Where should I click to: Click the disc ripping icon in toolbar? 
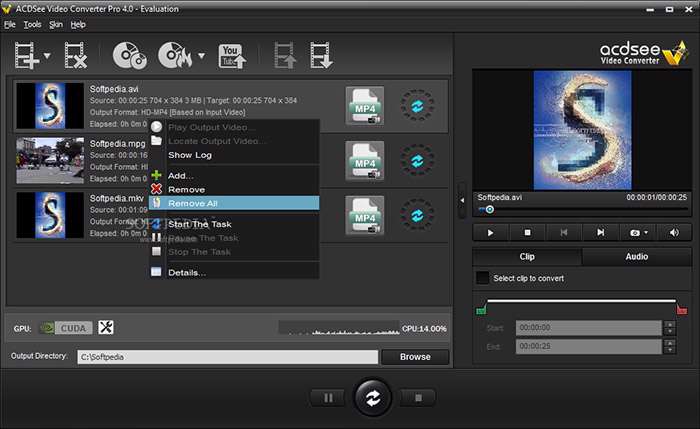[x=129, y=55]
